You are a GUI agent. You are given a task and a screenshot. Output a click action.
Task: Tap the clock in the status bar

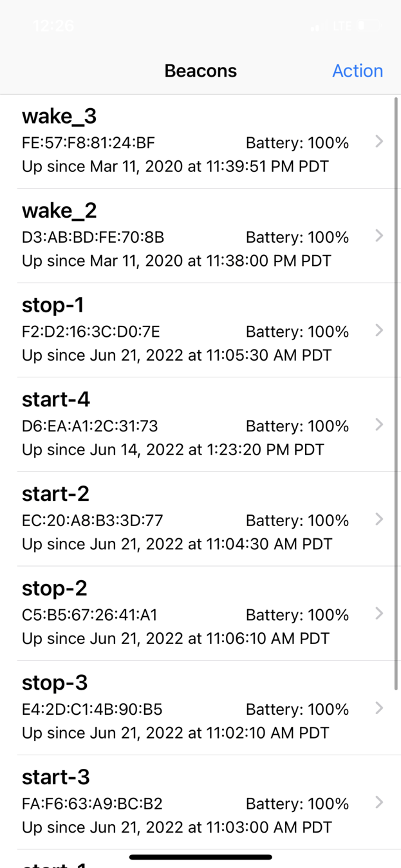[x=54, y=26]
